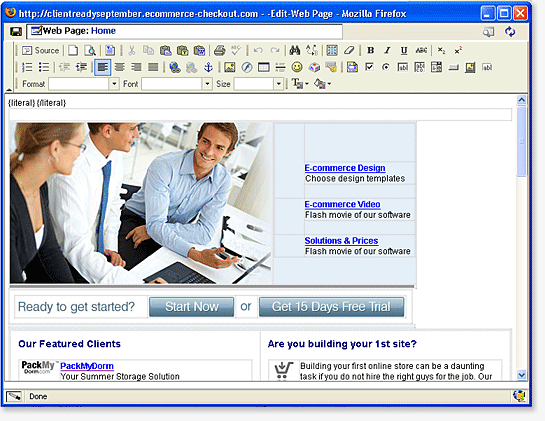The width and height of the screenshot is (545, 421).
Task: Click the Solutions & Prices link
Action: click(341, 241)
